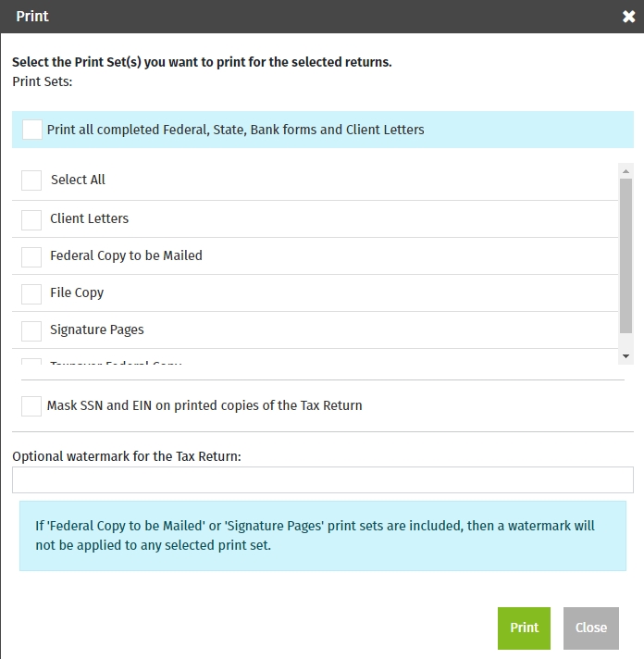
Task: Click the print sets scroll up arrow
Action: 626,171
